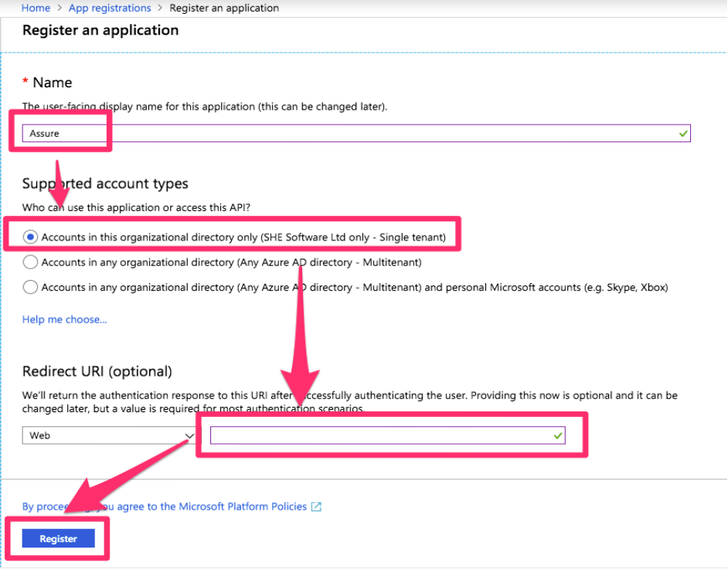Click the "Register an application" page heading
The height and width of the screenshot is (570, 728).
pos(100,30)
